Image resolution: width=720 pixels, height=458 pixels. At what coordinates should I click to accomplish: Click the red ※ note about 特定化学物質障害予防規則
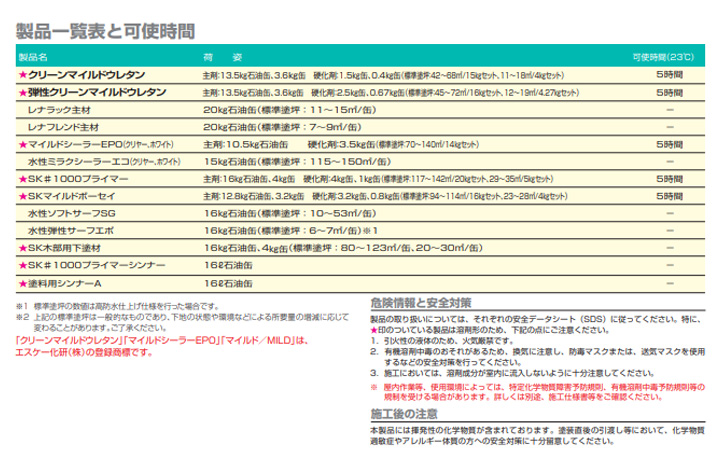point(538,392)
